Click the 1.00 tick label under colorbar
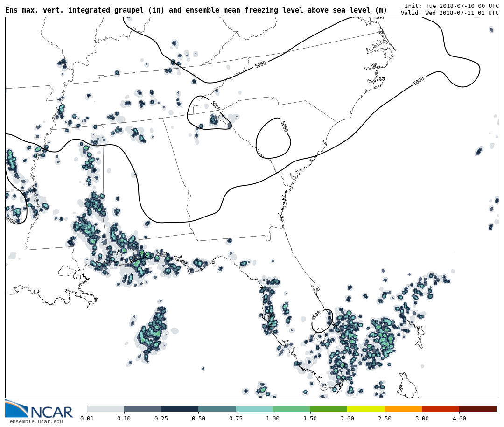The height and width of the screenshot is (427, 504). click(273, 419)
